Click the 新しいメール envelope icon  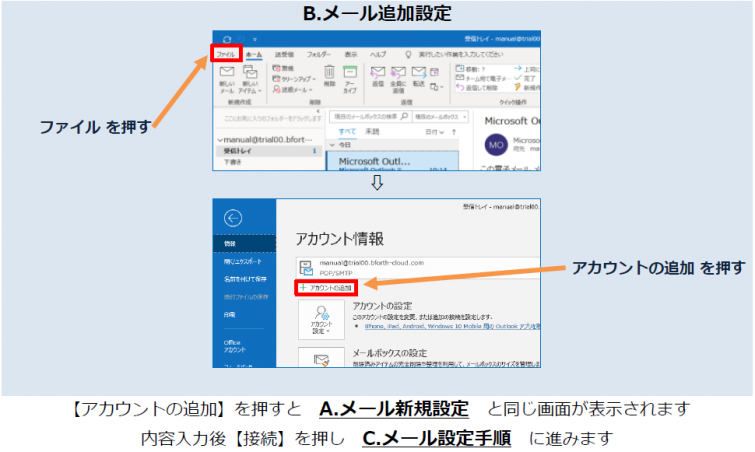click(225, 76)
